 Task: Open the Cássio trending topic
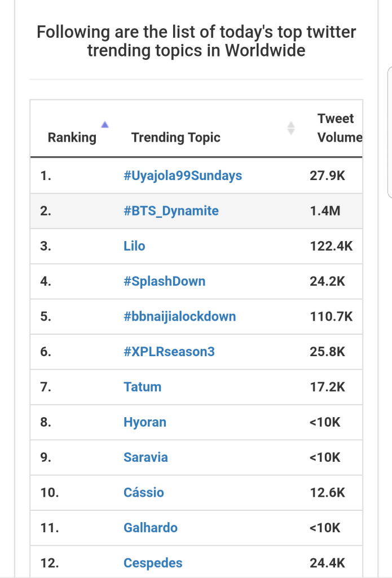144,492
